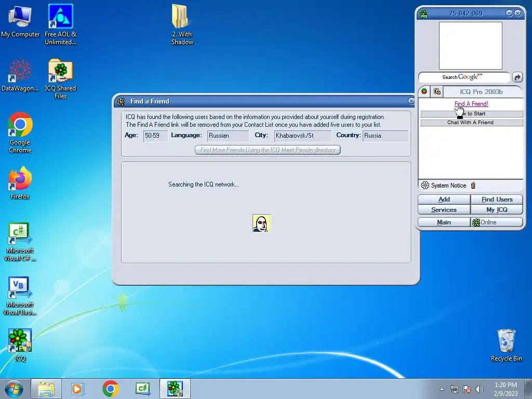Click the How to Start bar
Screen dimensions: 532x399
pyautogui.click(x=472, y=114)
